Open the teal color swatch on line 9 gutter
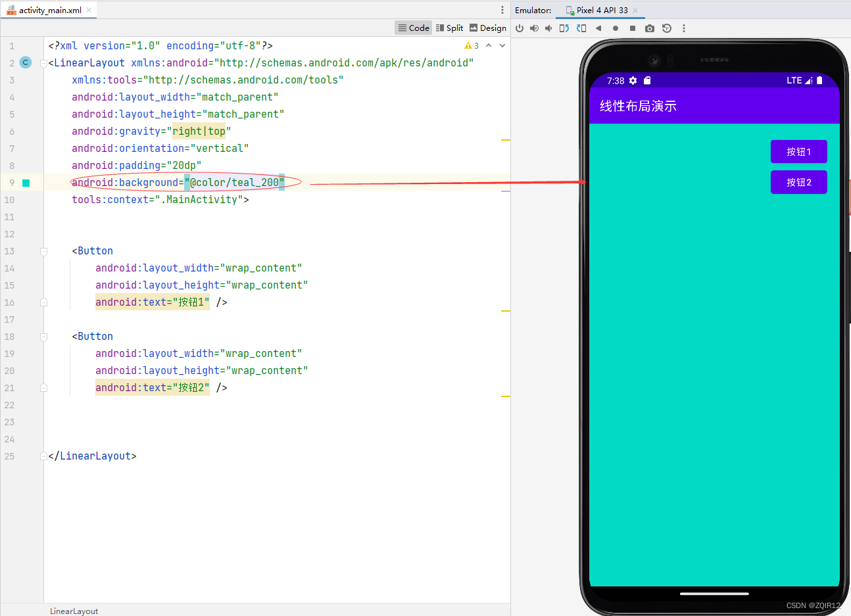Screen dimensions: 851x616 [26, 183]
